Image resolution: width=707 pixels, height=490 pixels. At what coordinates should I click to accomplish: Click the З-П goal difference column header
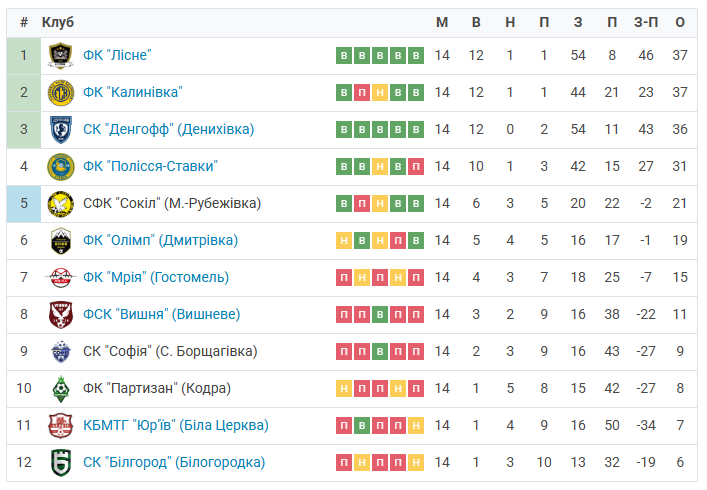coord(646,22)
